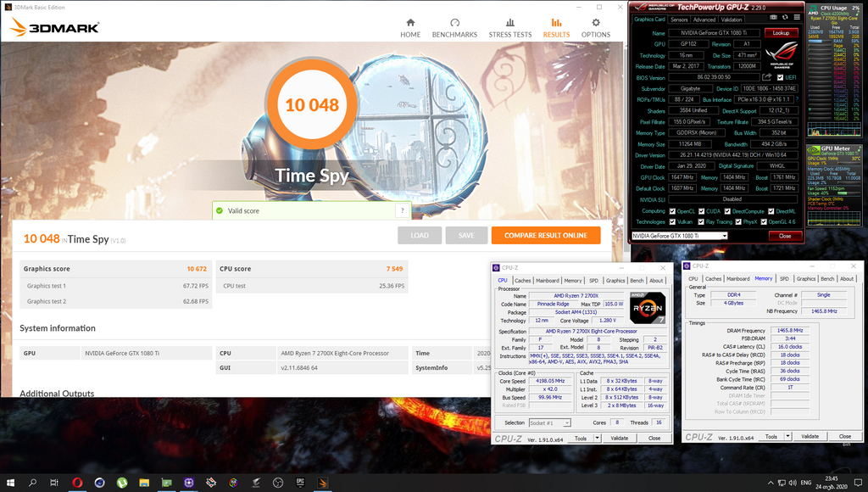Open Mainboard tab in CPU-Z CPU window
This screenshot has width=868, height=492.
[x=547, y=280]
